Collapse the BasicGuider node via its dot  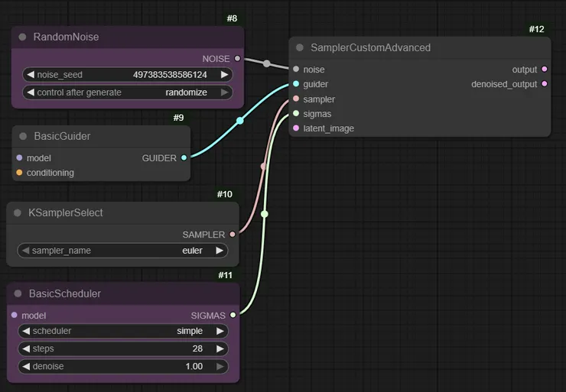point(23,136)
